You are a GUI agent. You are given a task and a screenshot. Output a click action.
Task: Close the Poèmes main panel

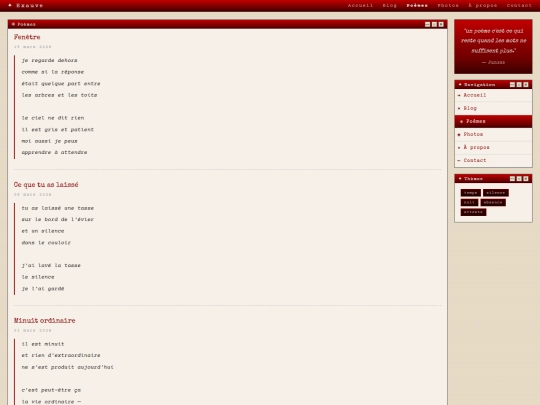[441, 24]
